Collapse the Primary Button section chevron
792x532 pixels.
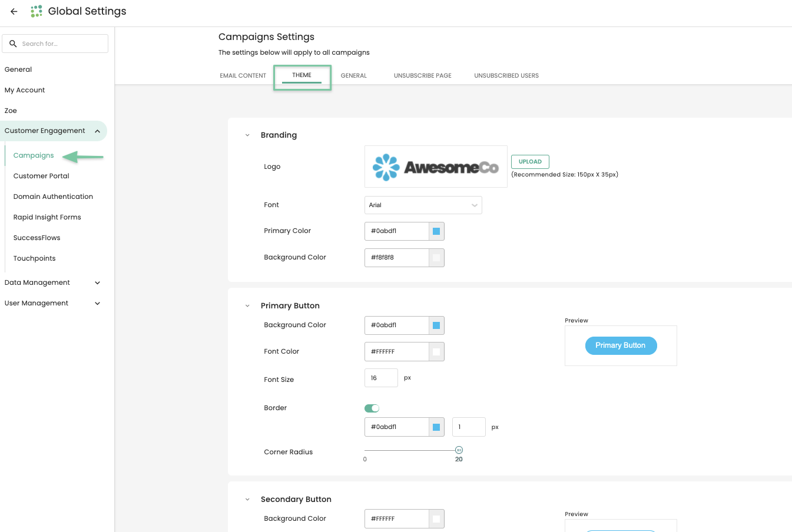247,306
